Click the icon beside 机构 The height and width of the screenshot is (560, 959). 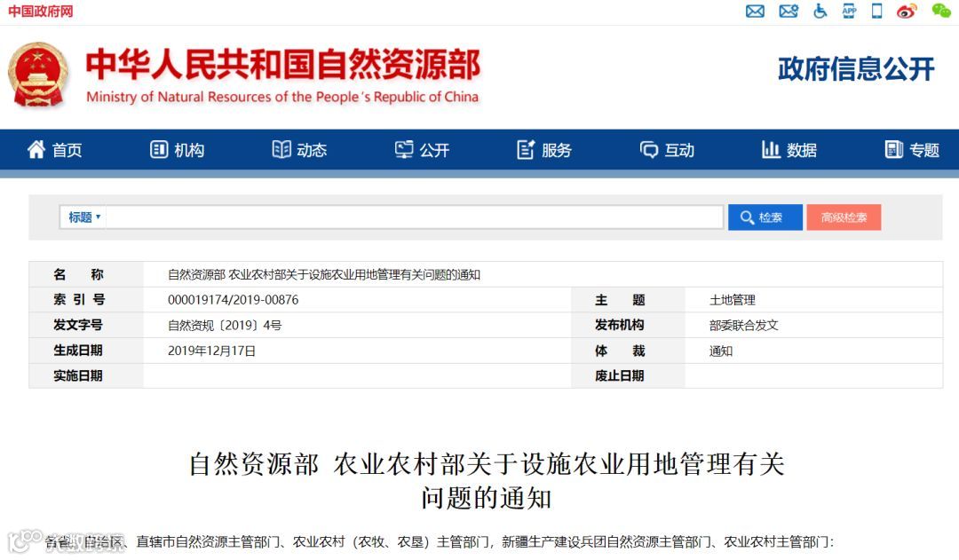[158, 149]
